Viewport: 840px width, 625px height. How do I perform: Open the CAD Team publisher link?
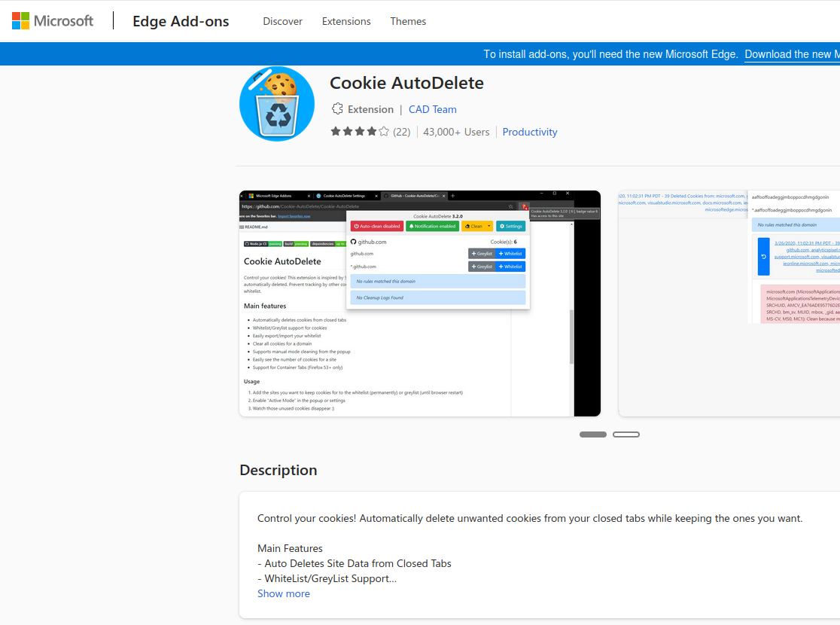[x=432, y=109]
